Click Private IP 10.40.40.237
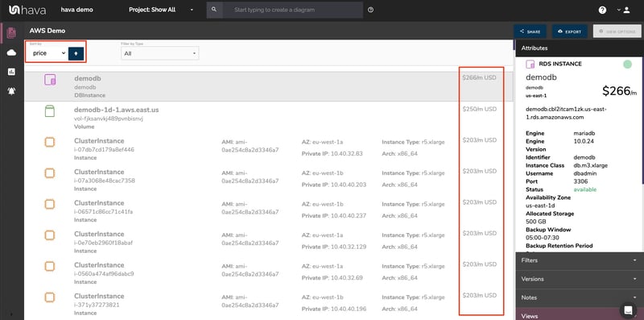This screenshot has height=320, width=644. point(334,216)
